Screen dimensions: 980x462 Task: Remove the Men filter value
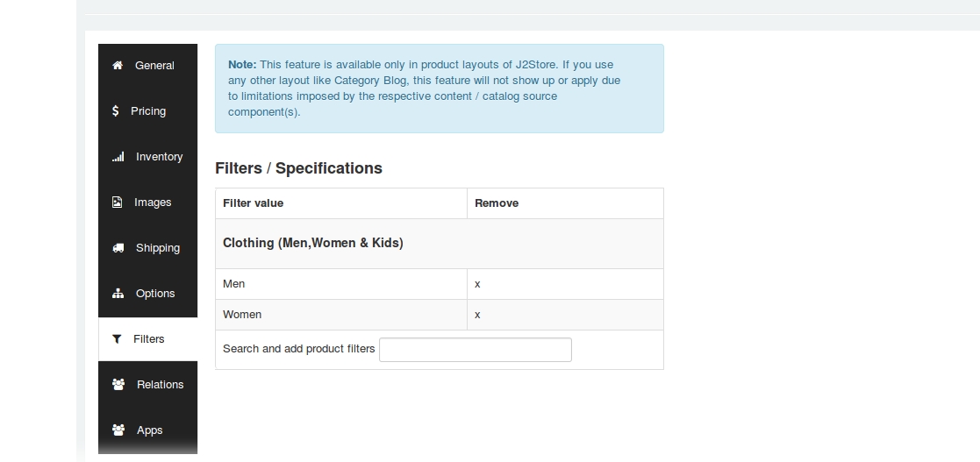[477, 284]
